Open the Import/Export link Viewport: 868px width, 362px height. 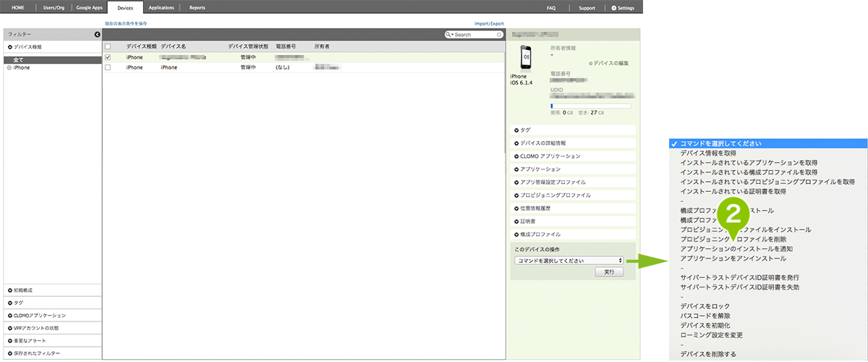(489, 24)
